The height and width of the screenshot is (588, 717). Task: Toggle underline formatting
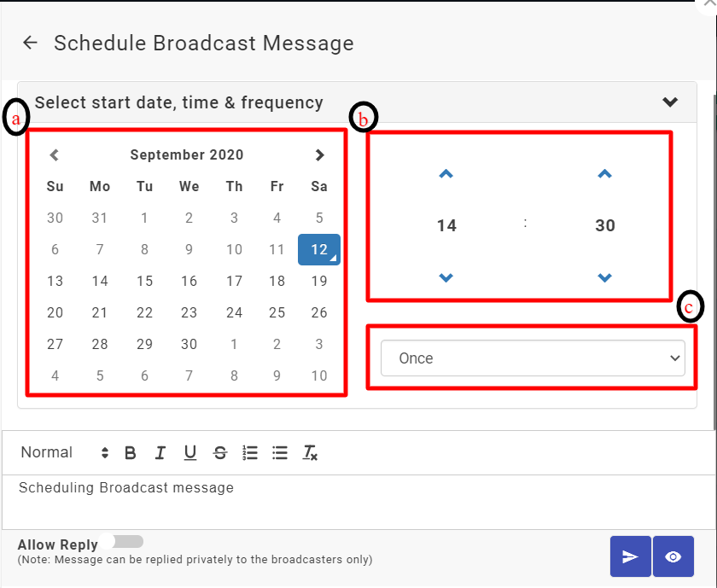[x=190, y=452]
